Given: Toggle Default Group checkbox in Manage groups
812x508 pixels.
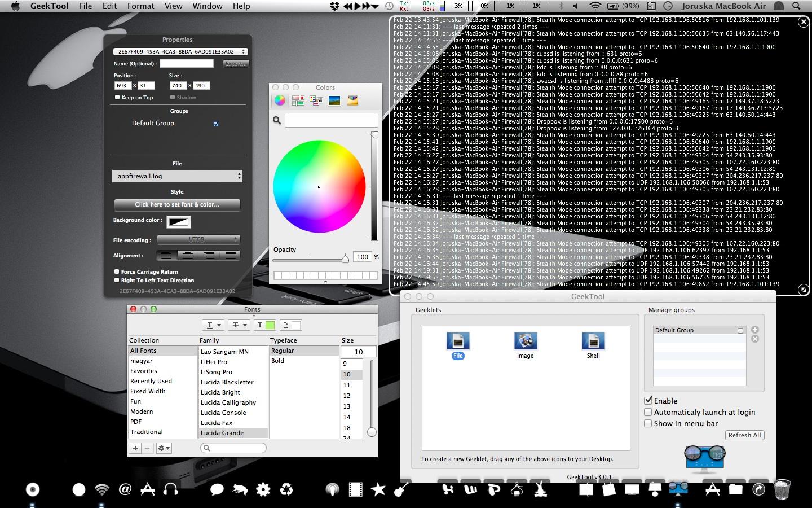Looking at the screenshot, I should (740, 331).
